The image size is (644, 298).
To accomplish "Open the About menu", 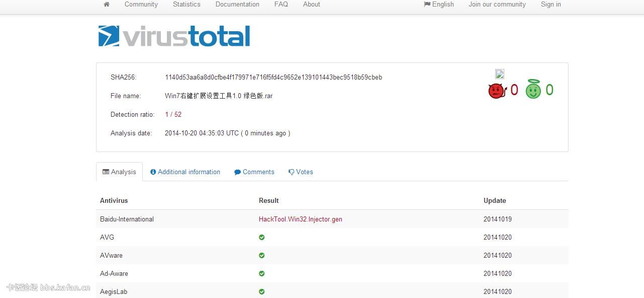I will click(312, 5).
